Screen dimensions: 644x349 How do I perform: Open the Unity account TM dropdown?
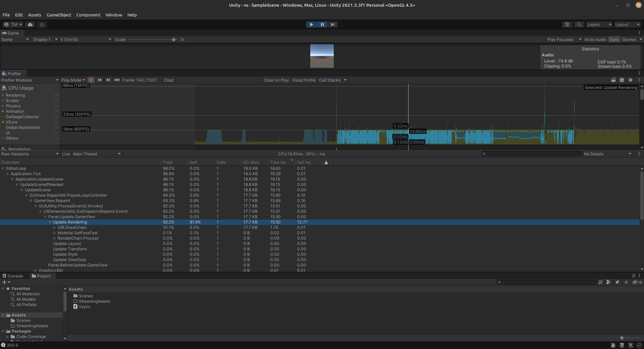pyautogui.click(x=13, y=24)
